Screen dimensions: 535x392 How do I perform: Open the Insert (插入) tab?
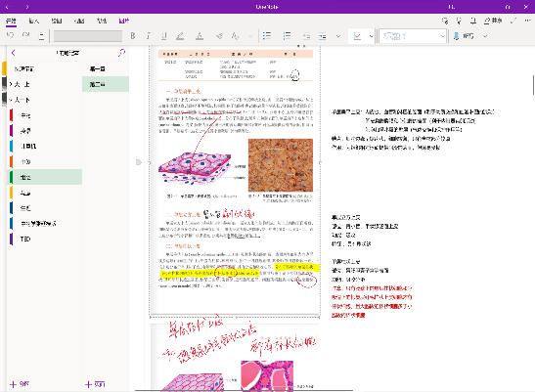pos(33,21)
